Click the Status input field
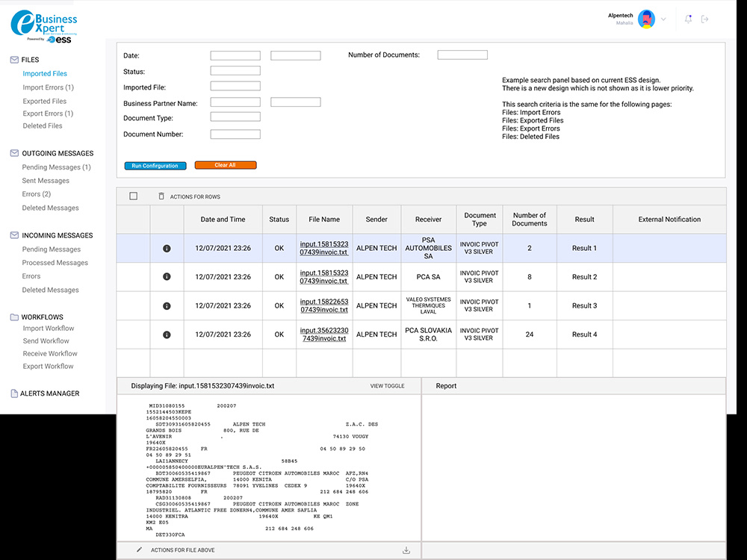This screenshot has width=747, height=560. [235, 71]
